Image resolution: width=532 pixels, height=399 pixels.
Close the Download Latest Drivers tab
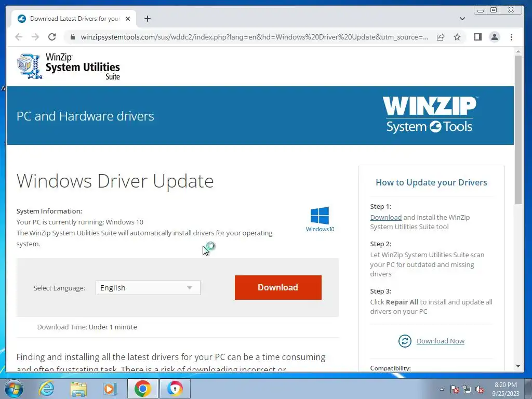pyautogui.click(x=128, y=19)
